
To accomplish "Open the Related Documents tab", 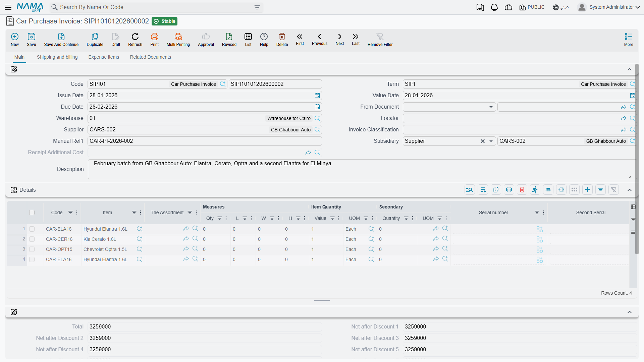I will (151, 57).
